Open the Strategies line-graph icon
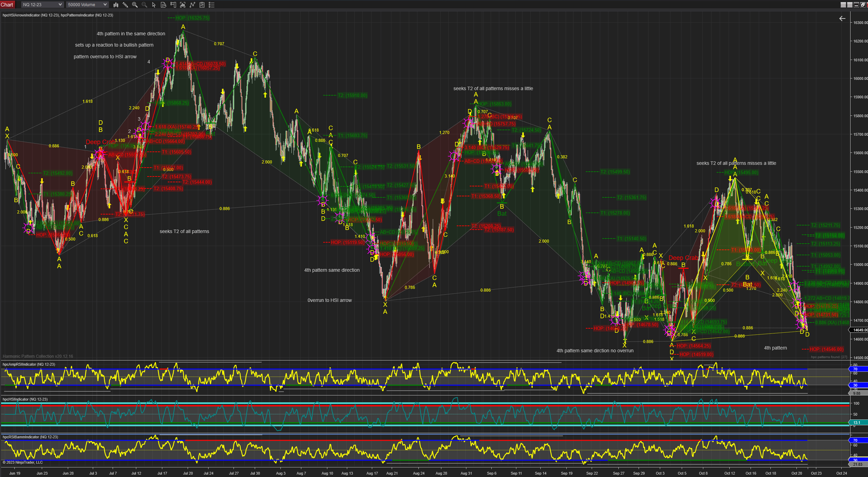Image resolution: width=868 pixels, height=477 pixels. (192, 5)
